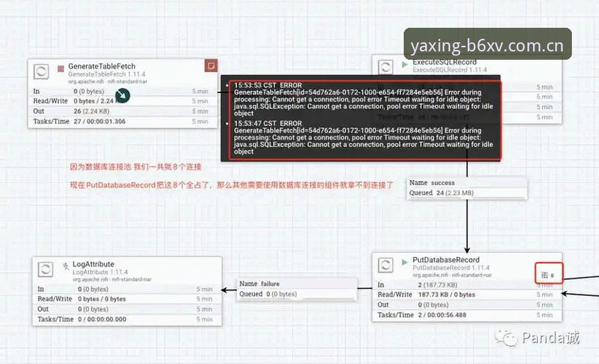Click the GenerateTableFetch processor icon
This screenshot has height=364, width=599.
[x=41, y=72]
